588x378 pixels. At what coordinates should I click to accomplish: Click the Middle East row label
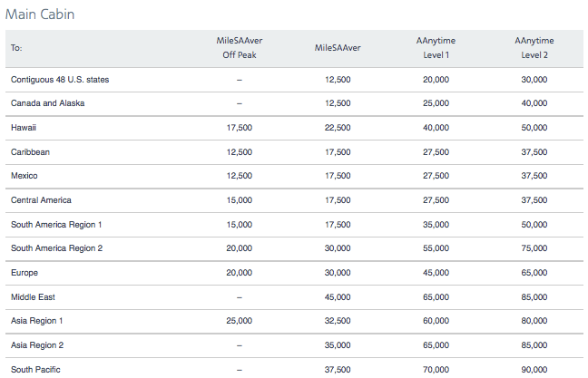tap(33, 297)
